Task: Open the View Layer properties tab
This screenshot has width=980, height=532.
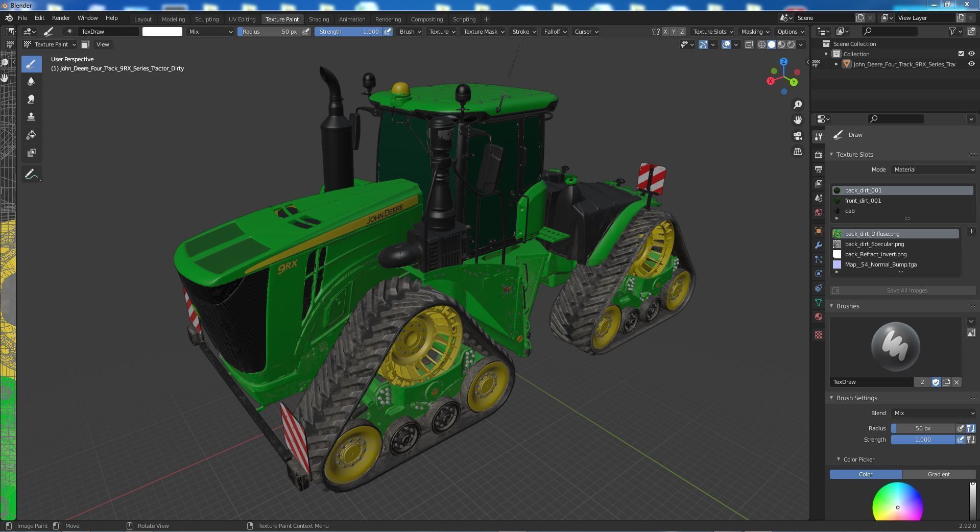Action: [x=819, y=183]
